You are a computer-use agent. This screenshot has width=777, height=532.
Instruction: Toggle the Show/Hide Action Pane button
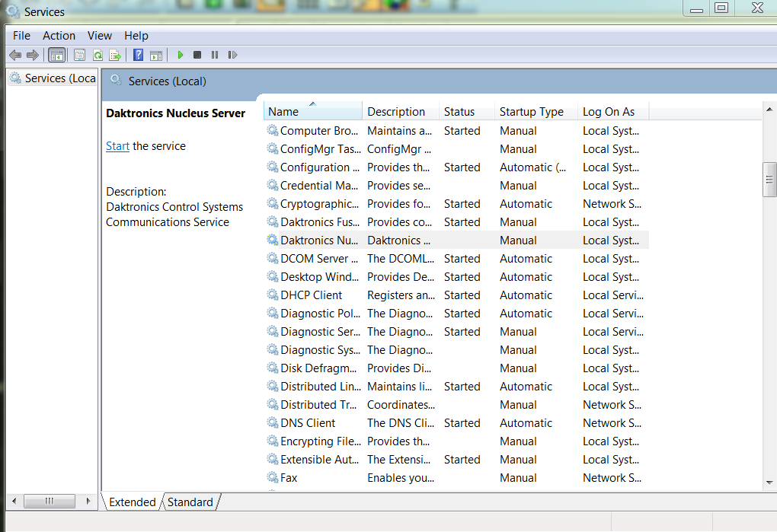point(156,55)
